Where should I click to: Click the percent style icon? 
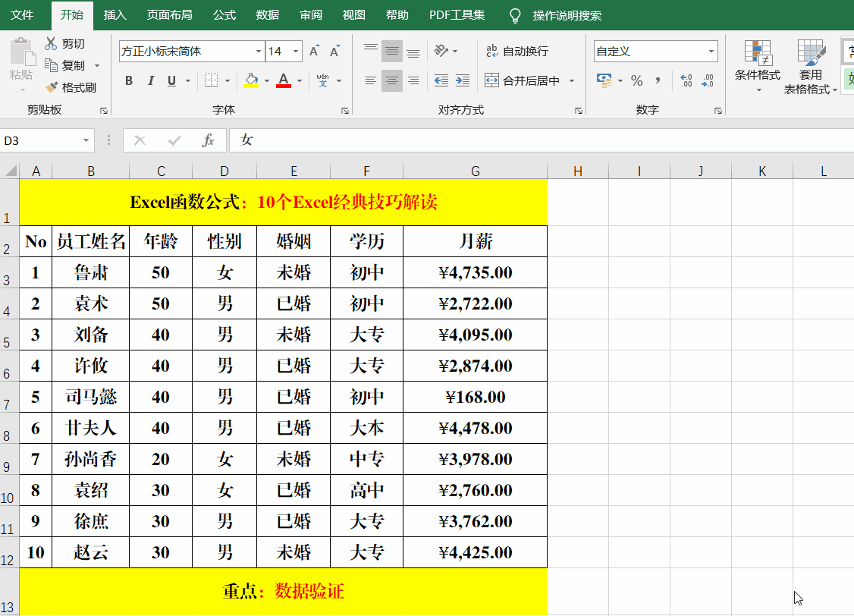pyautogui.click(x=636, y=80)
